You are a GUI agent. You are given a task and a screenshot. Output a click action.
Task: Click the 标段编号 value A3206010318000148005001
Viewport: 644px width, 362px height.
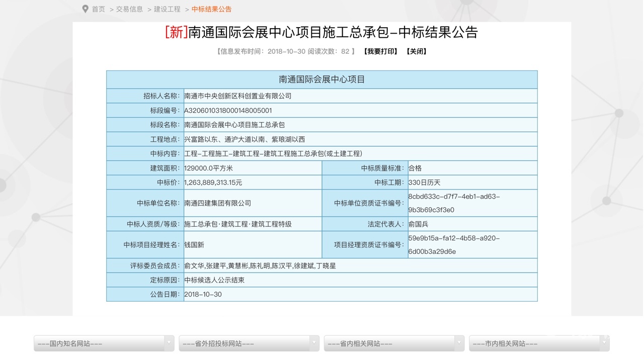click(x=228, y=111)
